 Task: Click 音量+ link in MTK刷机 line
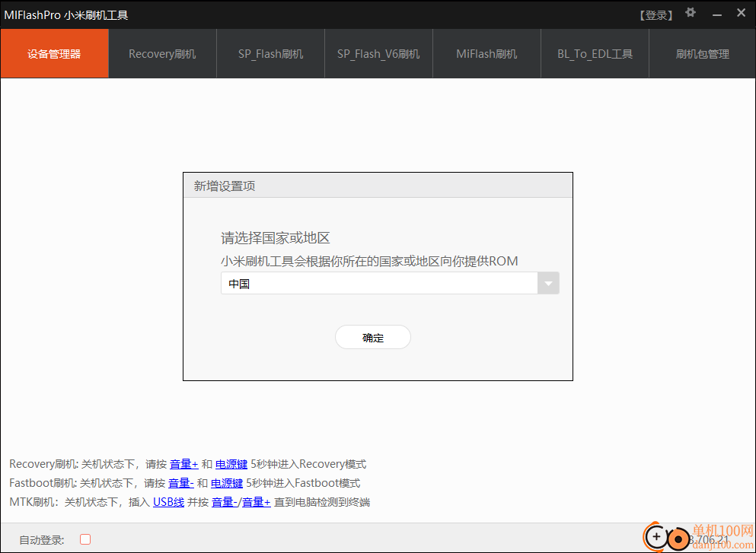[256, 502]
